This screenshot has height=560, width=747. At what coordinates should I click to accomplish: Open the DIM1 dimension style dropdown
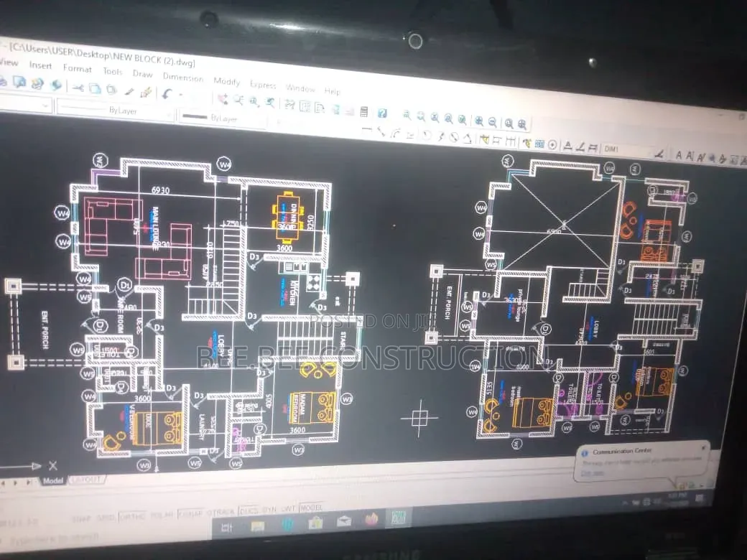click(x=628, y=149)
